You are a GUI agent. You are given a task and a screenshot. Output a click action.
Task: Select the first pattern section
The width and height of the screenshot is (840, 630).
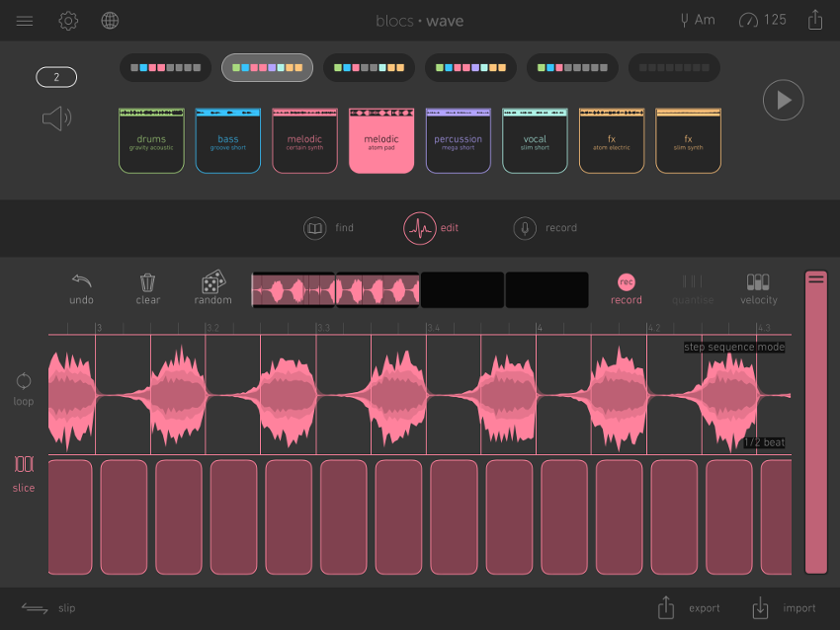(166, 68)
